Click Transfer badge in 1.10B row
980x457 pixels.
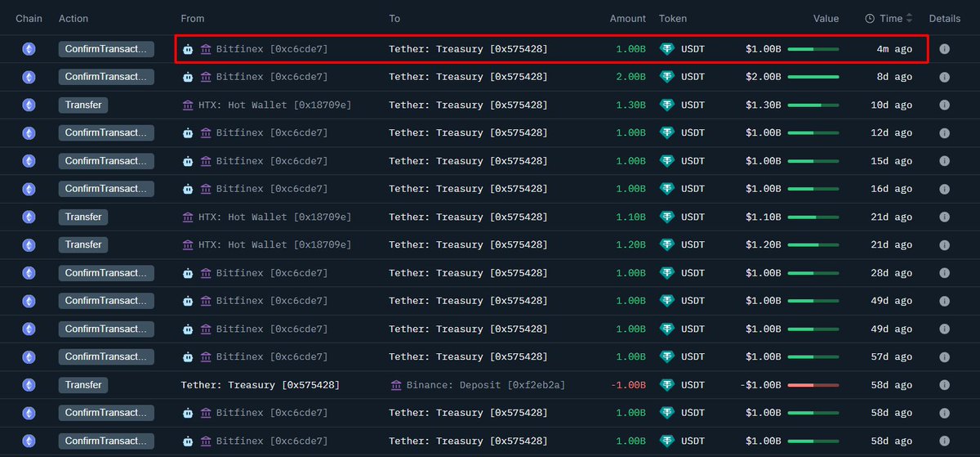(x=83, y=217)
